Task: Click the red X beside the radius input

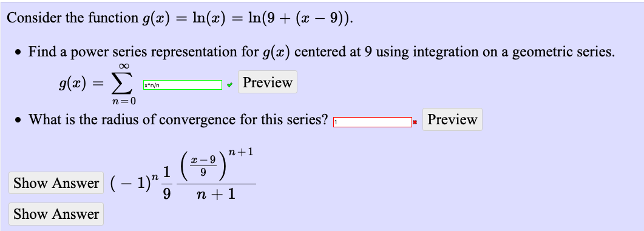Action: pos(415,122)
